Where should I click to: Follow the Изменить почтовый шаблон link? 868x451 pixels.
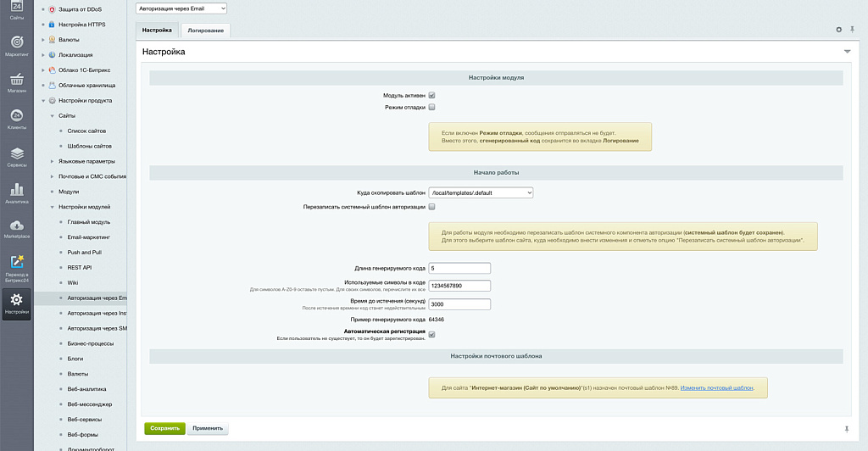[716, 387]
